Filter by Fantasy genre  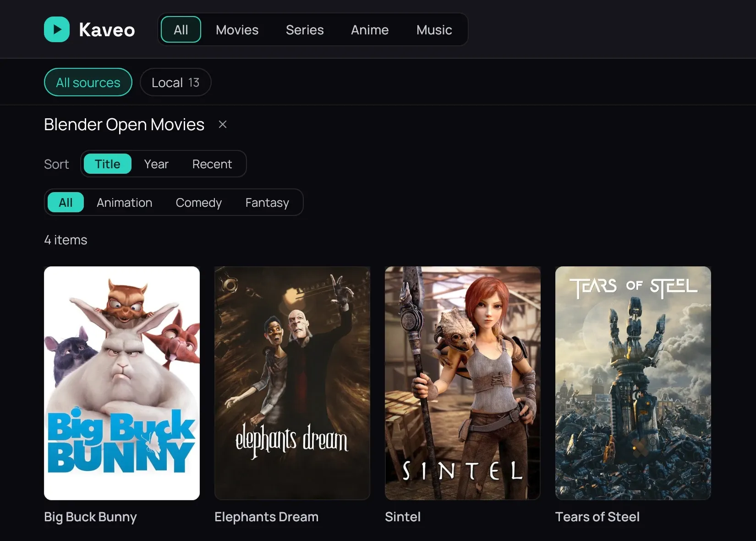point(267,202)
